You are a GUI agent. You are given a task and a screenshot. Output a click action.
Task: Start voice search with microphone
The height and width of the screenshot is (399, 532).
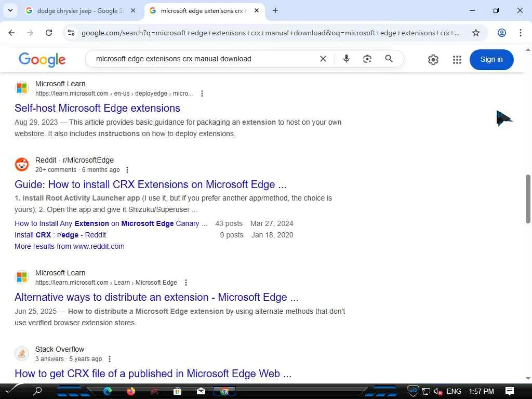346,59
